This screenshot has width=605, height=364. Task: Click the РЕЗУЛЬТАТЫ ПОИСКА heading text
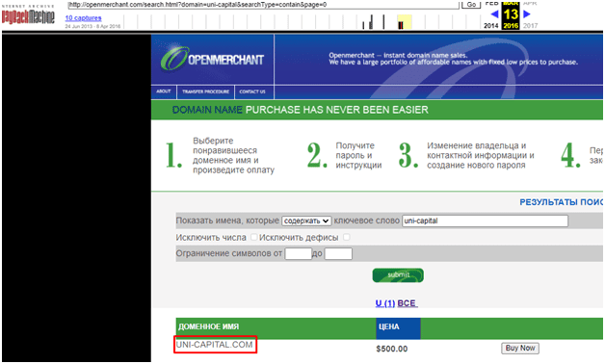561,202
